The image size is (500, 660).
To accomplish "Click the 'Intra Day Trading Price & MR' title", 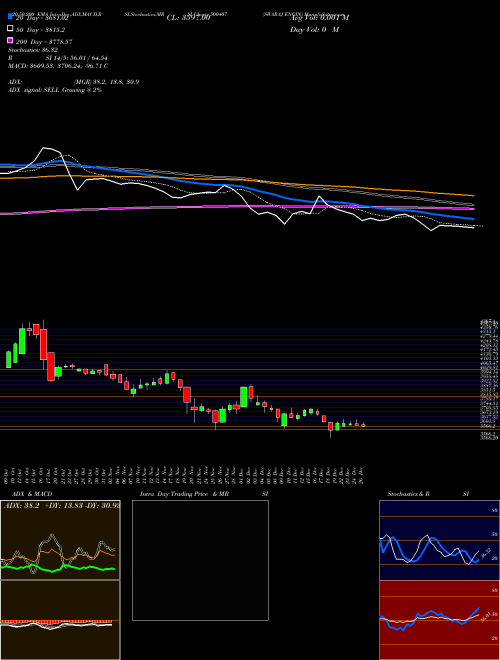I will tap(184, 494).
